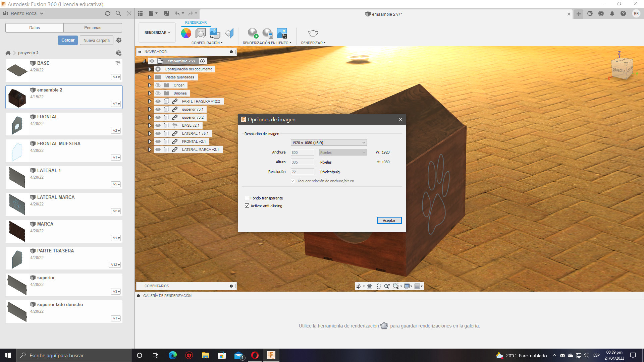Viewport: 644px width, 362px height.
Task: Click the Pan hand tool
Action: pyautogui.click(x=378, y=286)
